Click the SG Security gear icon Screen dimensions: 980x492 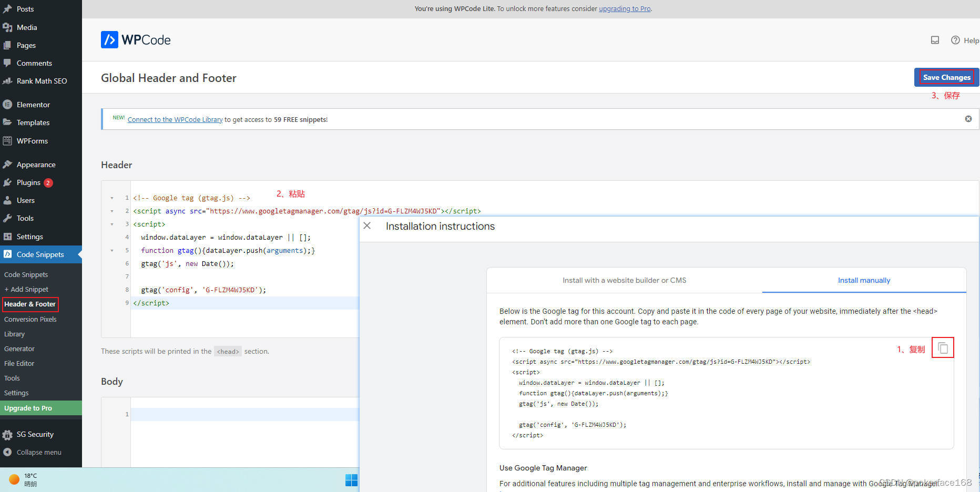(7, 435)
